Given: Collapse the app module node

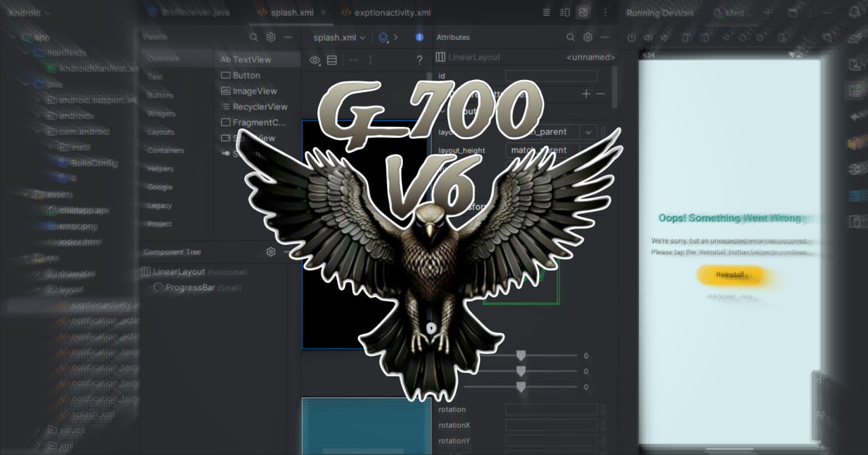Looking at the screenshot, I should pyautogui.click(x=15, y=38).
